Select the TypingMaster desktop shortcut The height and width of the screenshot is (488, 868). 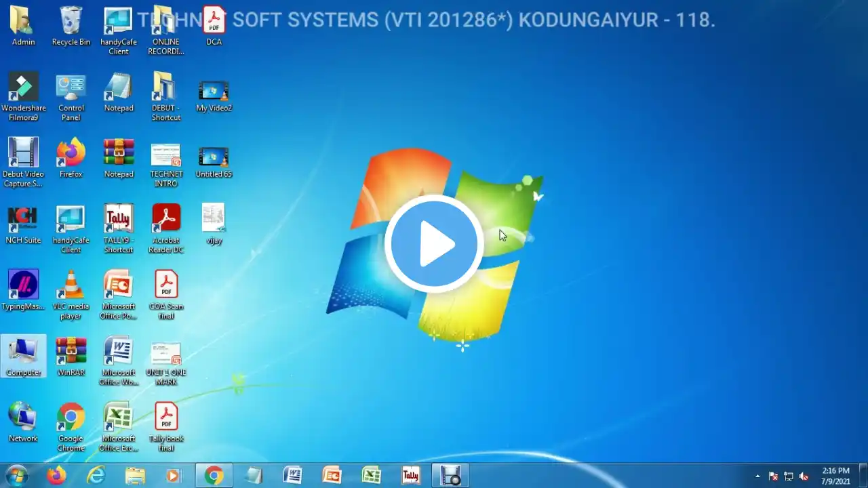click(x=23, y=289)
